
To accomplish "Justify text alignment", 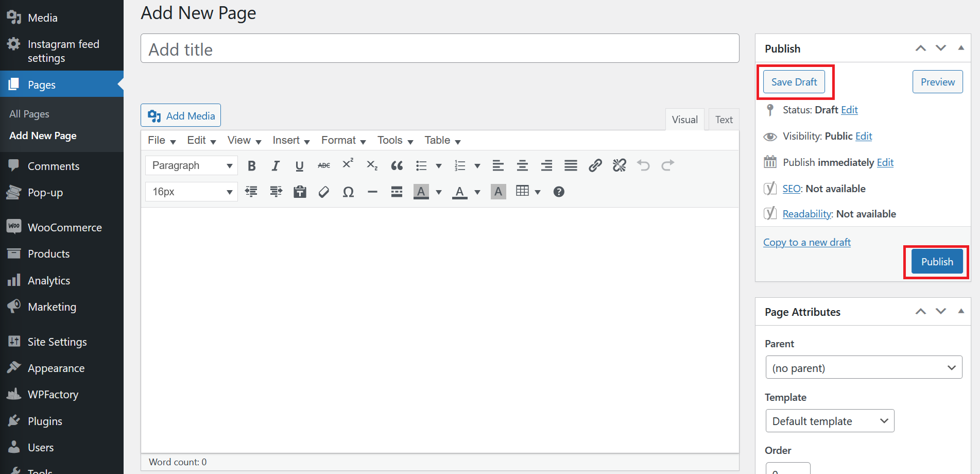I will click(571, 165).
